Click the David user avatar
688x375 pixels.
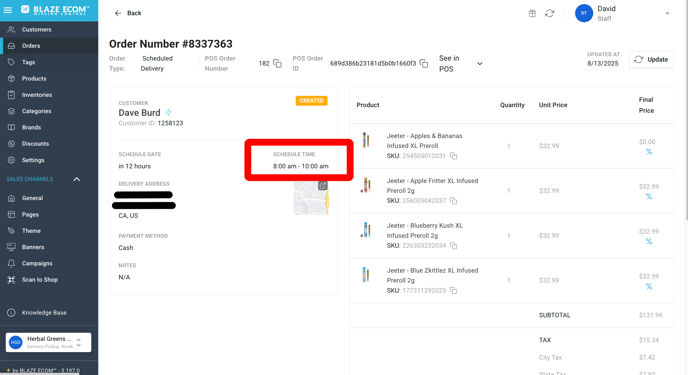584,13
